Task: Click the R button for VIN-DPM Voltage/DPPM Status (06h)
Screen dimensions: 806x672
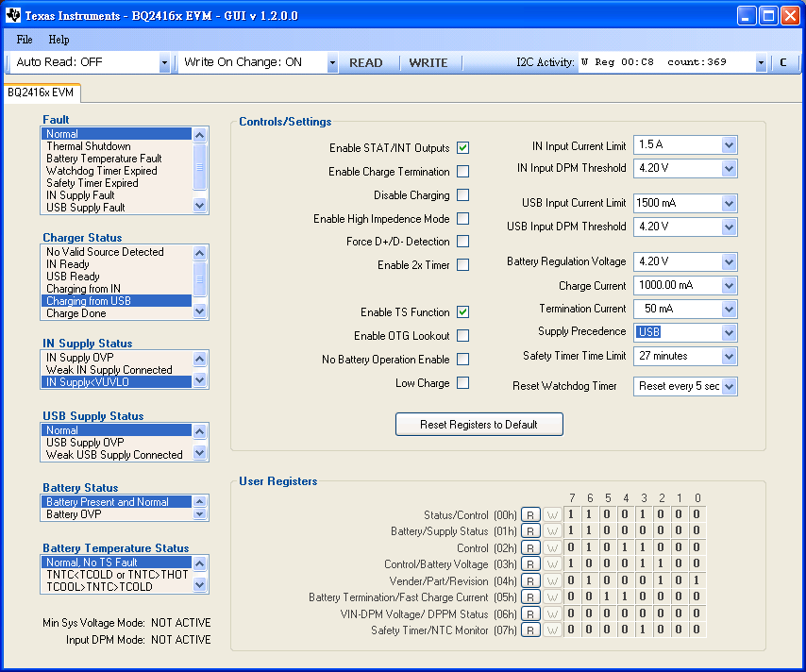Action: (530, 613)
